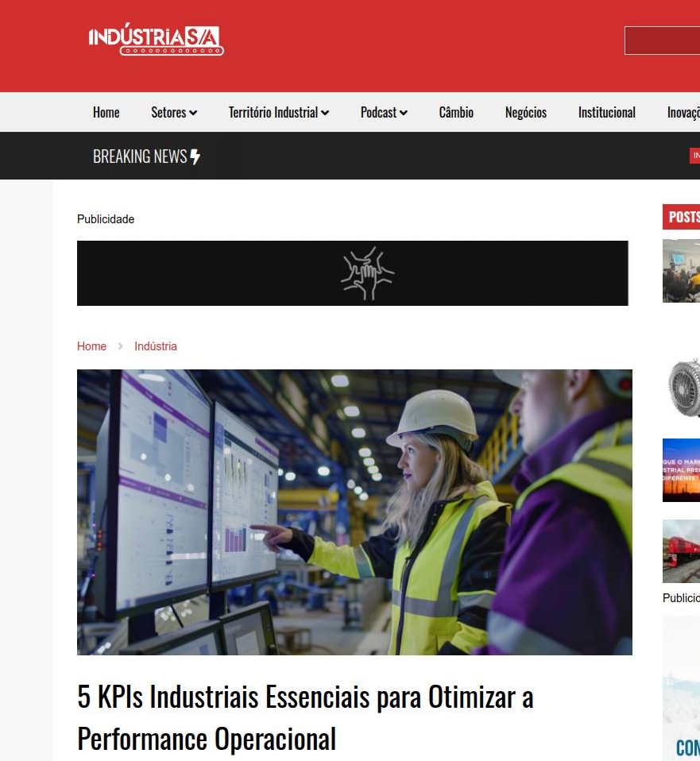Click the Breaking News lightning bolt icon
The height and width of the screenshot is (761, 700).
coord(195,156)
